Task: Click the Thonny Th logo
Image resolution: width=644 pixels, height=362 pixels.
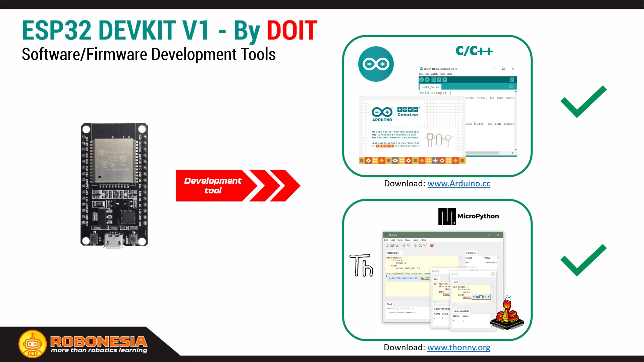Action: [x=361, y=265]
